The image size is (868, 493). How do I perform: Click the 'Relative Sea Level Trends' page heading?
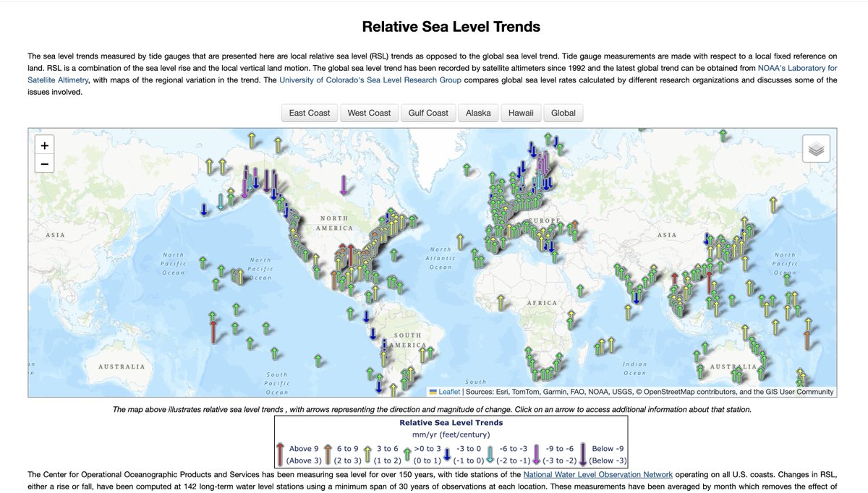(x=451, y=27)
